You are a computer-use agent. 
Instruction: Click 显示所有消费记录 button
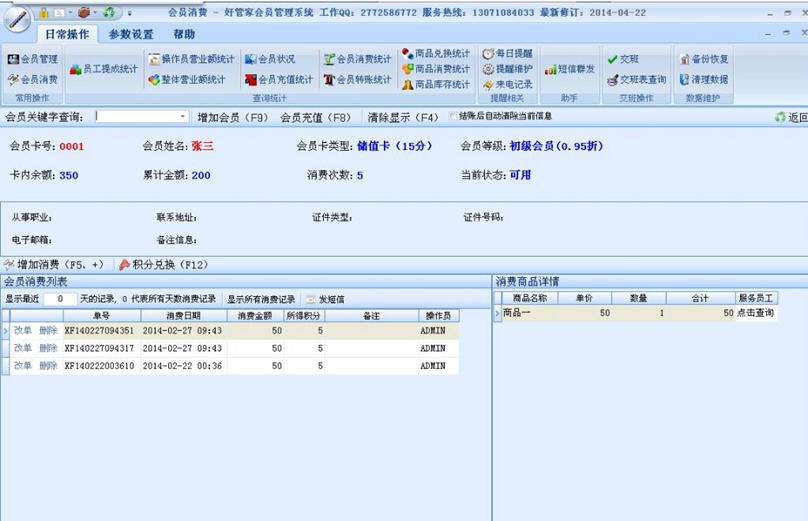261,299
